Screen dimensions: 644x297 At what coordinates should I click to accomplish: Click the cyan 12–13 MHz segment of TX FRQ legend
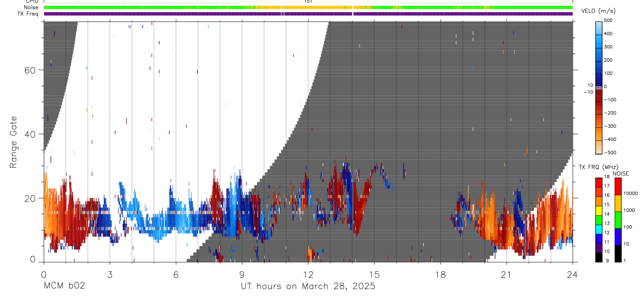point(598,229)
